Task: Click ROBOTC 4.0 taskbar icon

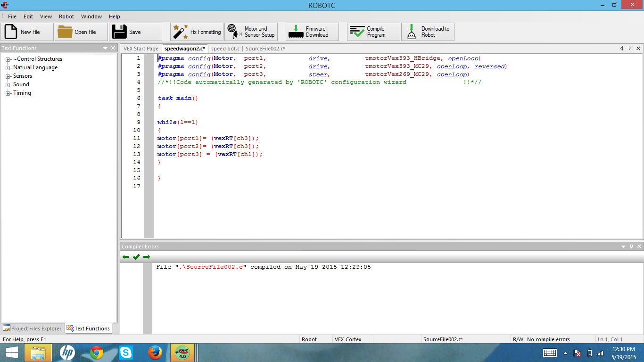Action: (x=183, y=353)
